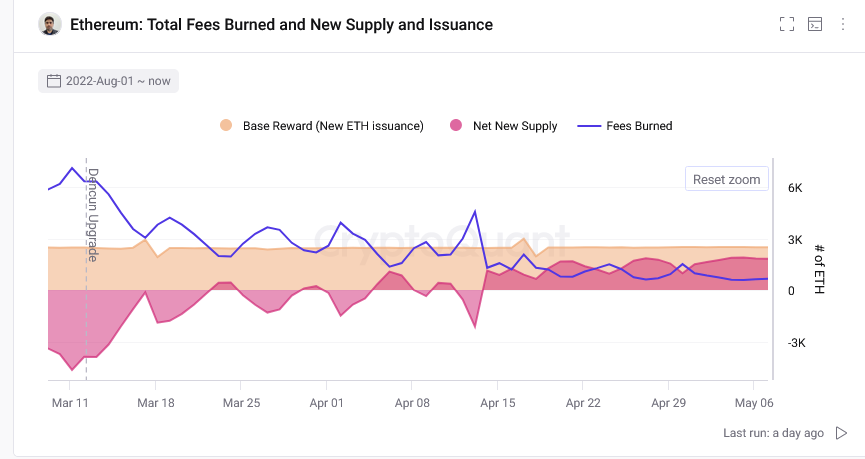Open the three-dot more options menu
This screenshot has width=865, height=459.
pyautogui.click(x=843, y=24)
